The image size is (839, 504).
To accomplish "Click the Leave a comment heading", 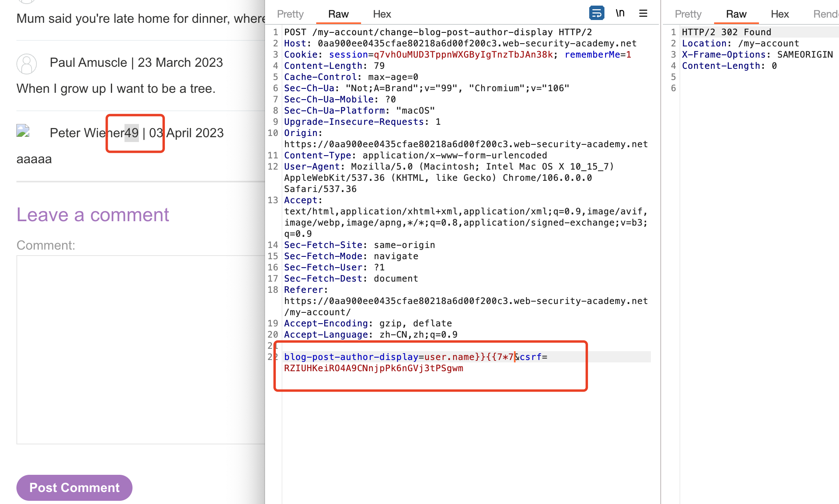I will pos(92,215).
